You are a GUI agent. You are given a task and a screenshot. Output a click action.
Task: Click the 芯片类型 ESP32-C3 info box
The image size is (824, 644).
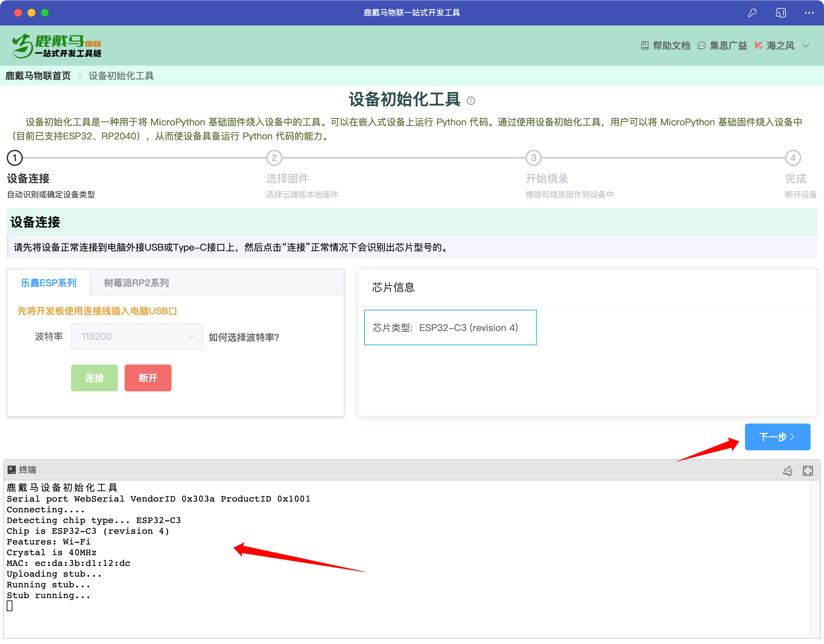pyautogui.click(x=450, y=327)
